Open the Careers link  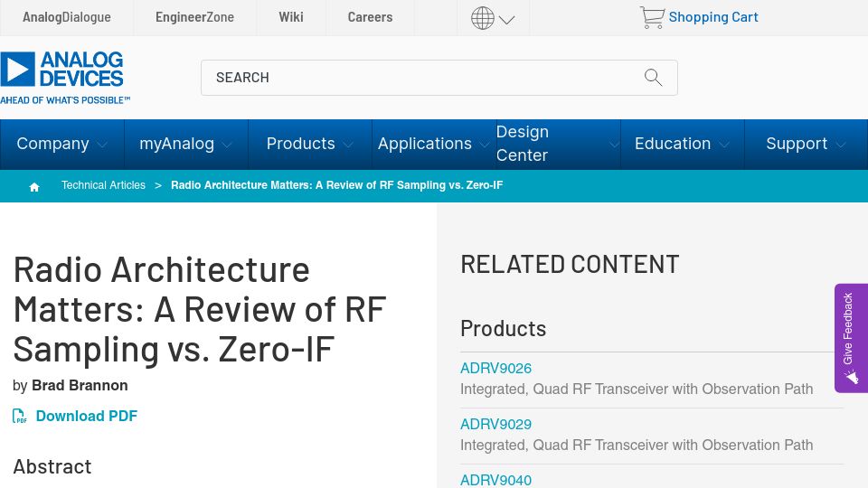click(370, 17)
